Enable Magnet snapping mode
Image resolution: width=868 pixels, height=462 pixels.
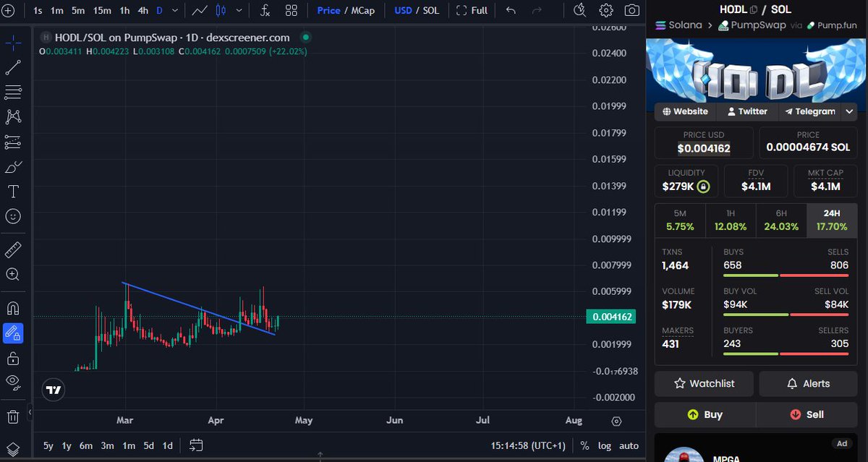(14, 307)
